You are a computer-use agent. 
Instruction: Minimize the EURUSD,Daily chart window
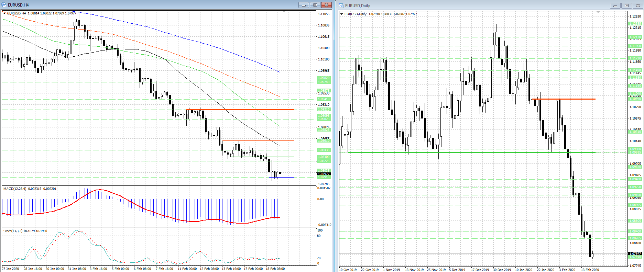click(x=615, y=5)
